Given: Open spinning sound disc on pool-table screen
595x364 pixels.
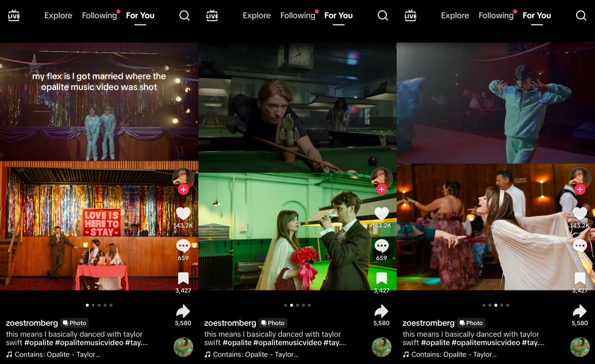Looking at the screenshot, I should click(x=381, y=347).
